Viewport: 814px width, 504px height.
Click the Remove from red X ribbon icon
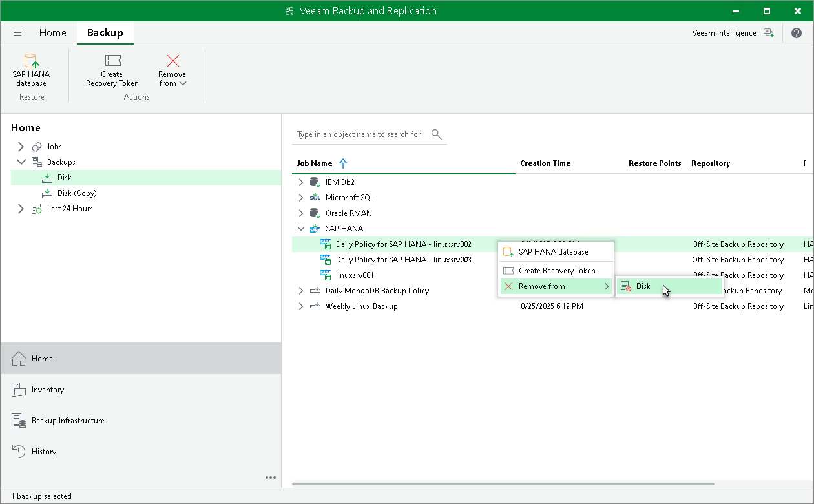(x=172, y=61)
